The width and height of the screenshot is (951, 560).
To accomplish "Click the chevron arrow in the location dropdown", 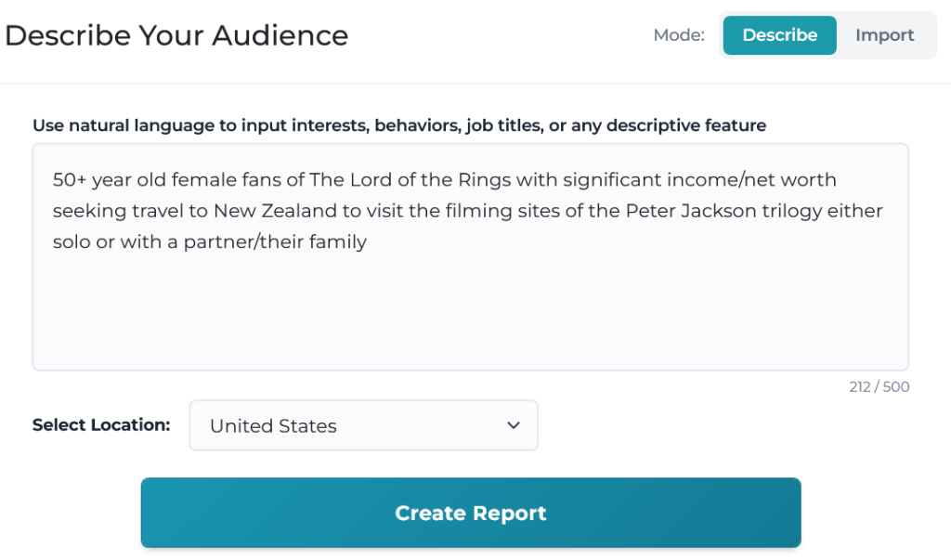I will (513, 425).
